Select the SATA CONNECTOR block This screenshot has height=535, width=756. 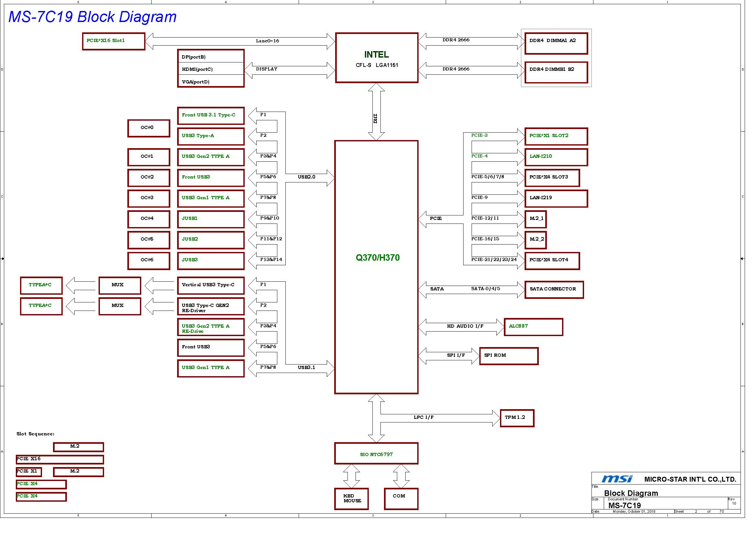554,290
